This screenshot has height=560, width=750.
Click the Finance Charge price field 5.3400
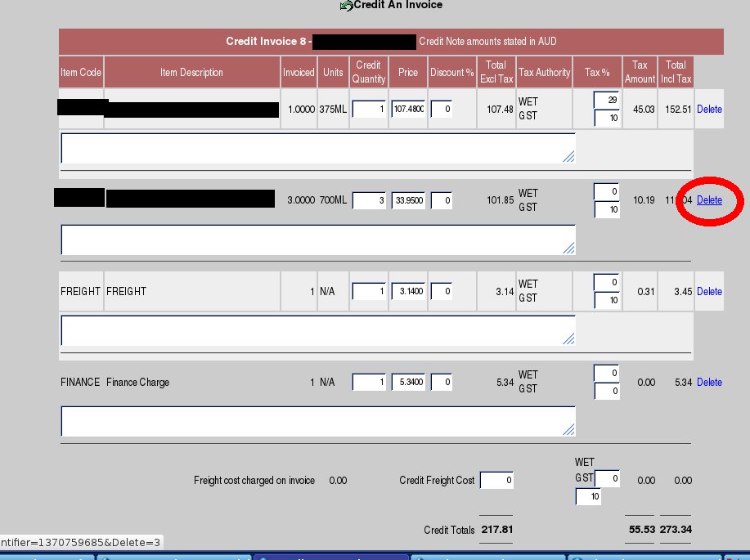click(x=408, y=383)
